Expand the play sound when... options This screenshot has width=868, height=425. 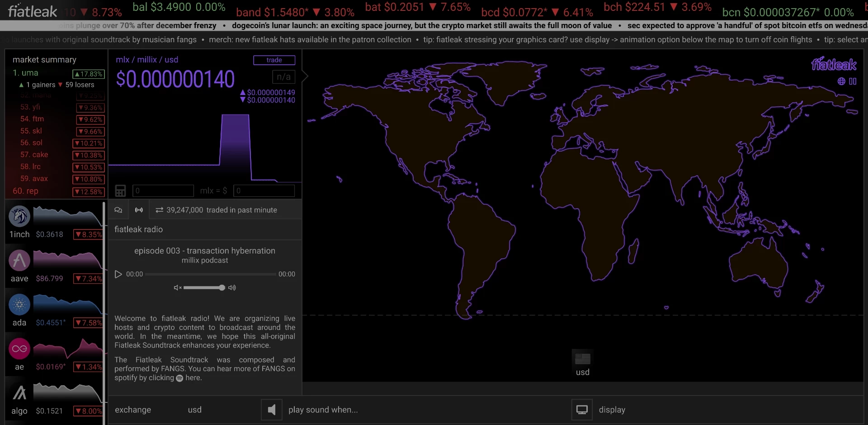point(323,410)
